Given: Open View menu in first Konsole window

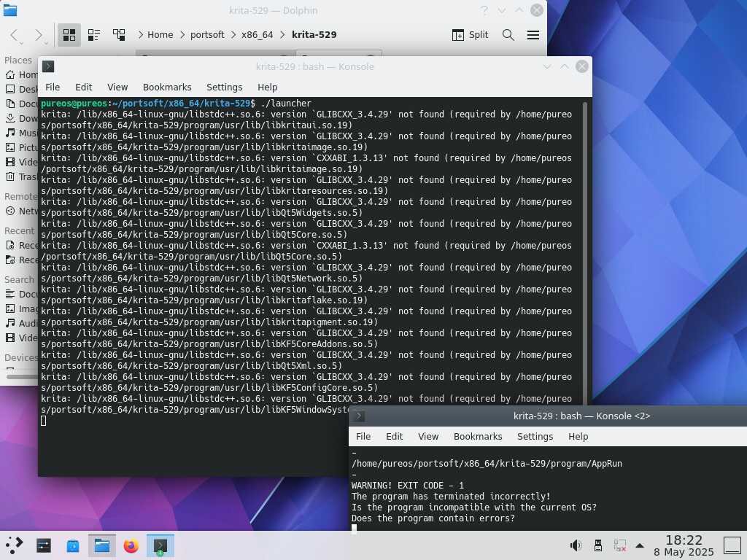Looking at the screenshot, I should coord(117,87).
